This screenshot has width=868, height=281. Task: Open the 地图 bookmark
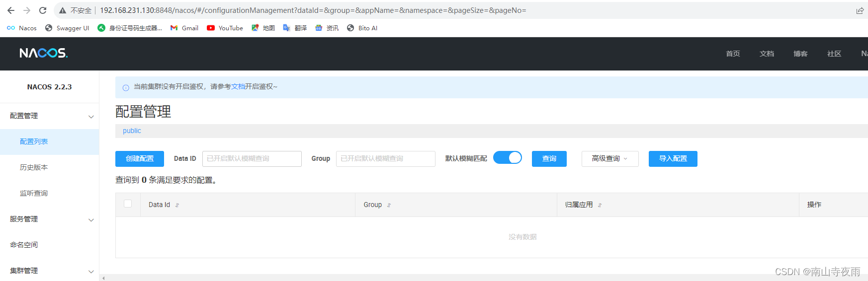click(x=263, y=28)
